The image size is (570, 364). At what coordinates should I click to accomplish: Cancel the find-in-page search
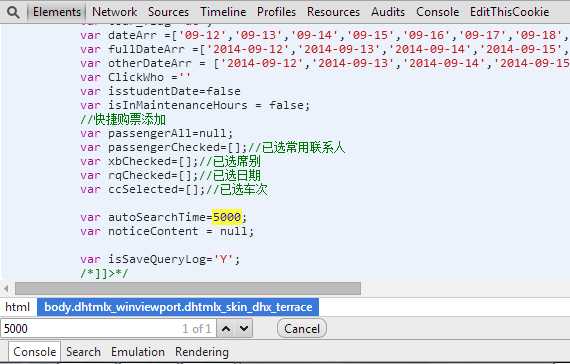(302, 329)
